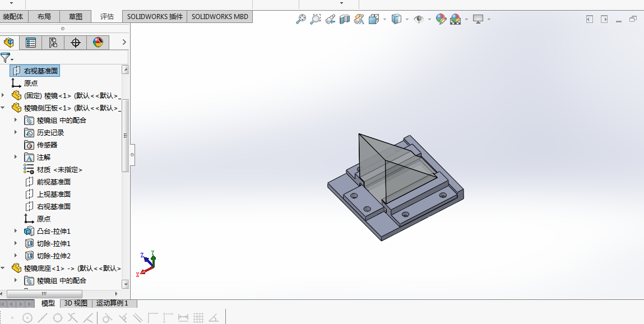Select the Zoom to Area tool
Screen dimensions: 644x324
[x=316, y=19]
